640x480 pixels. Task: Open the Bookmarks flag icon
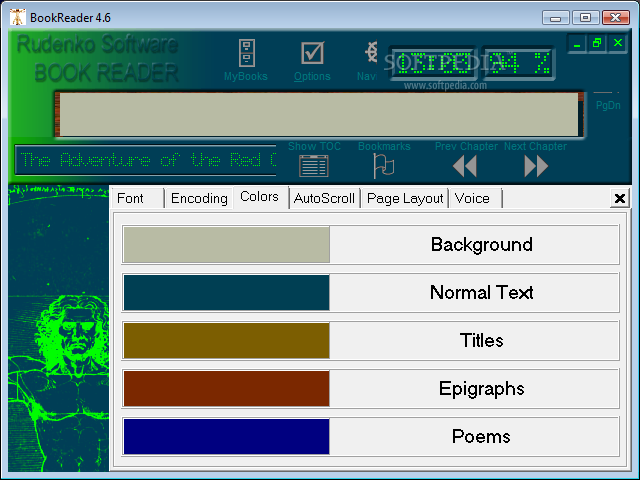click(384, 166)
